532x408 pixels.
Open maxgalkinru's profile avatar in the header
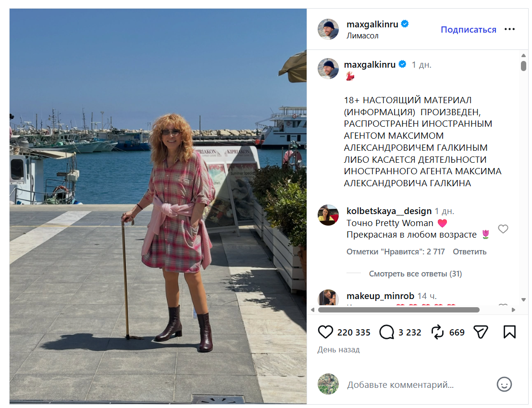328,29
